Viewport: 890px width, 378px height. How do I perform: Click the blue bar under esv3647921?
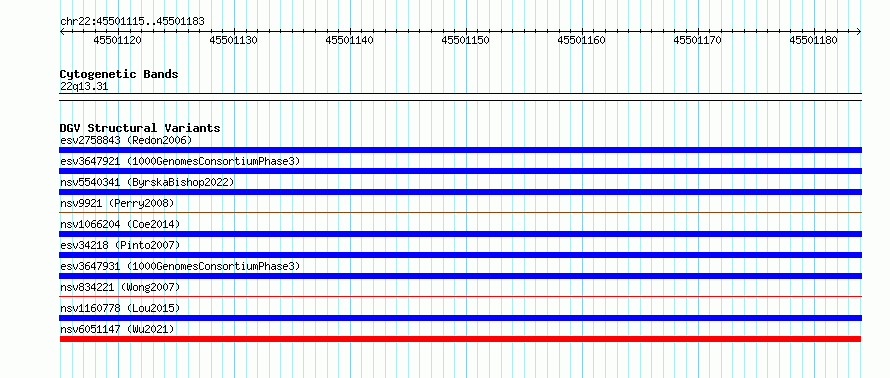(x=460, y=171)
